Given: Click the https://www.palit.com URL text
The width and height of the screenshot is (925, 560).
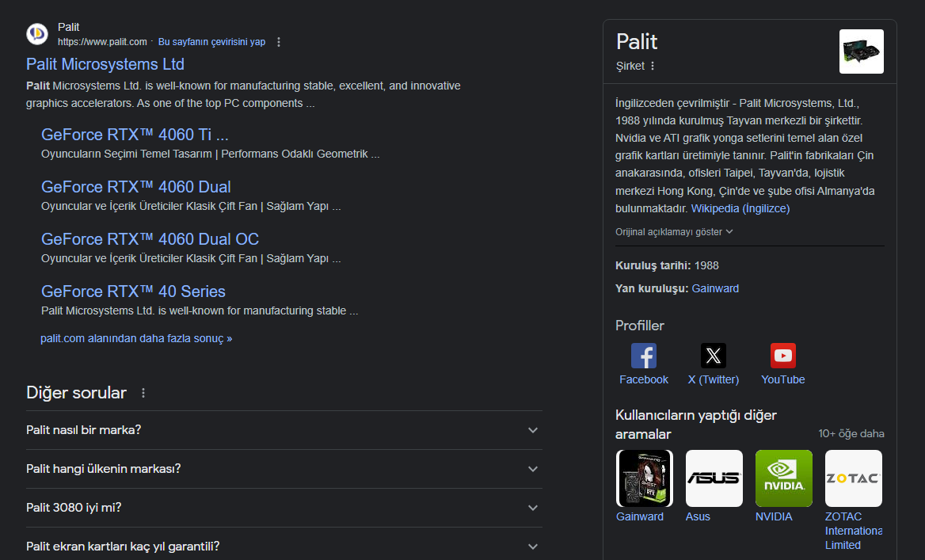Looking at the screenshot, I should click(x=102, y=42).
